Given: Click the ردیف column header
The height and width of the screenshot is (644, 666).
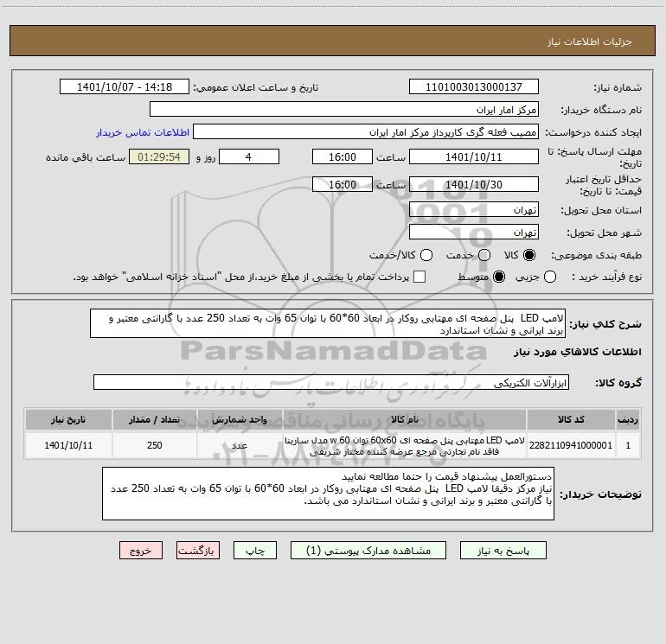Looking at the screenshot, I should pos(628,419).
